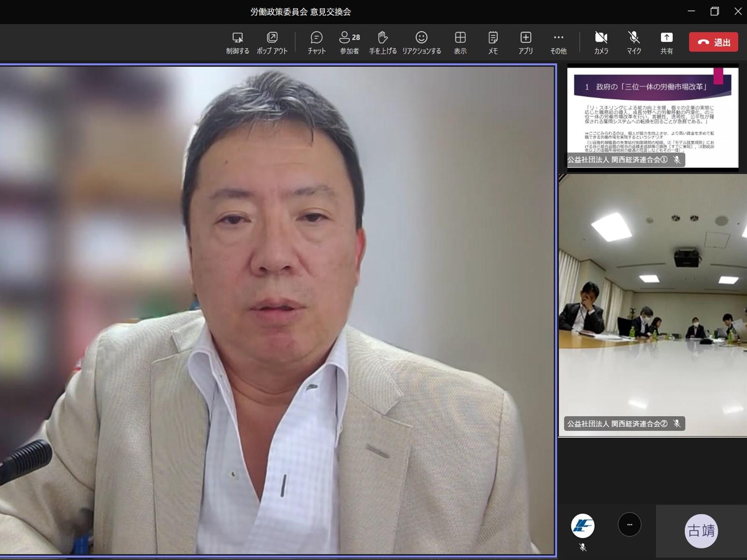The width and height of the screenshot is (747, 560).
Task: Open the チャット chat panel
Action: (x=316, y=42)
